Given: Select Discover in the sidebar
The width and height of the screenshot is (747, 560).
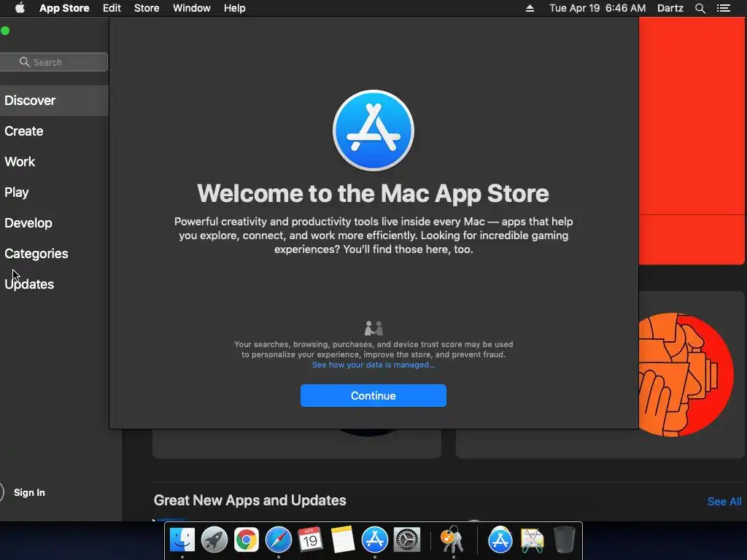Looking at the screenshot, I should [x=54, y=101].
